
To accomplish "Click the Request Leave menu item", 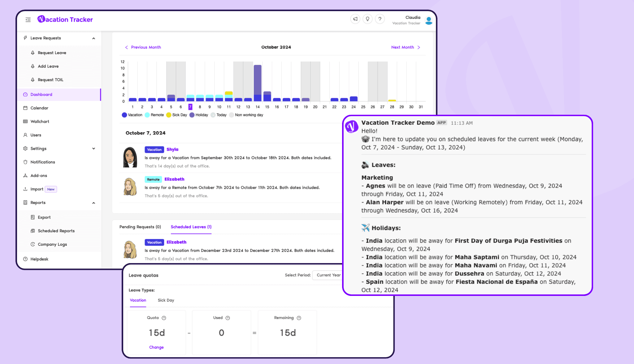I will point(52,52).
